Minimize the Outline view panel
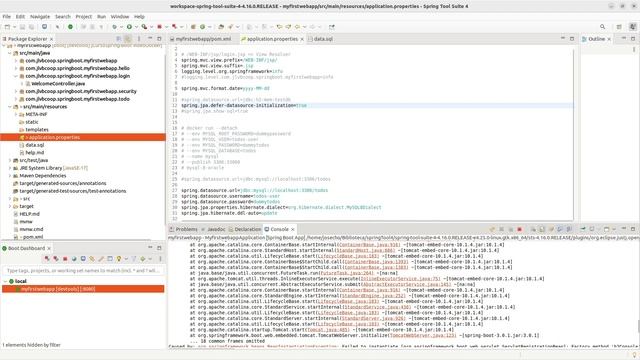 pos(624,38)
